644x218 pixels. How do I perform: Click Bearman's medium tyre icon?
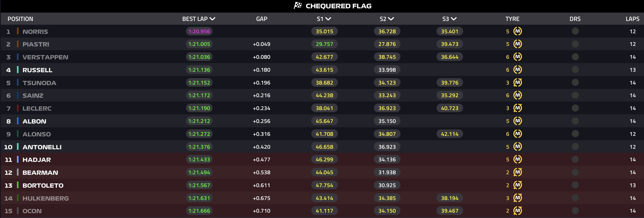[517, 172]
